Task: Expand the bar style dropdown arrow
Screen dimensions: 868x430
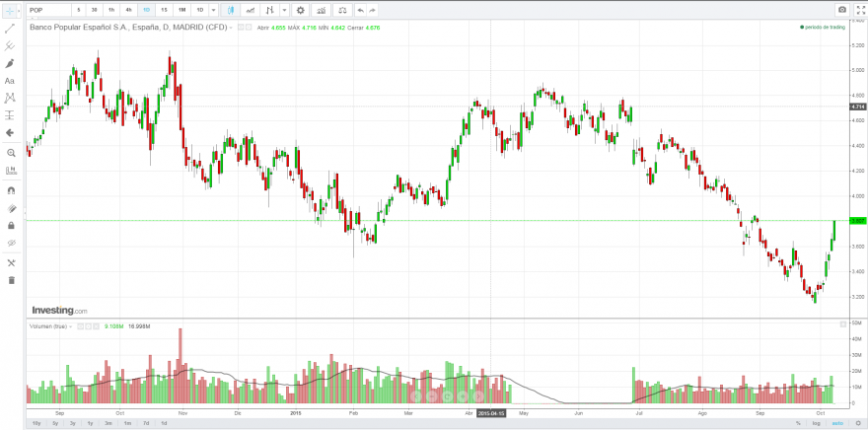Action: 284,10
